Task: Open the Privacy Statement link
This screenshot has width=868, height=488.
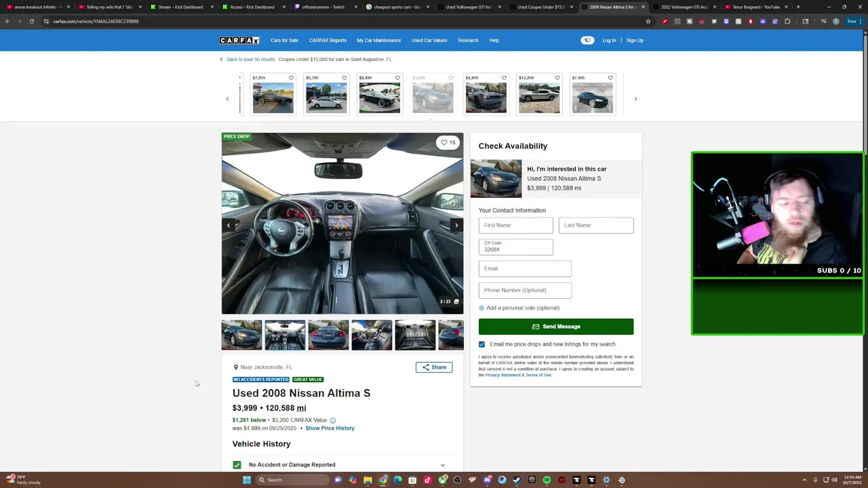Action: pos(502,375)
